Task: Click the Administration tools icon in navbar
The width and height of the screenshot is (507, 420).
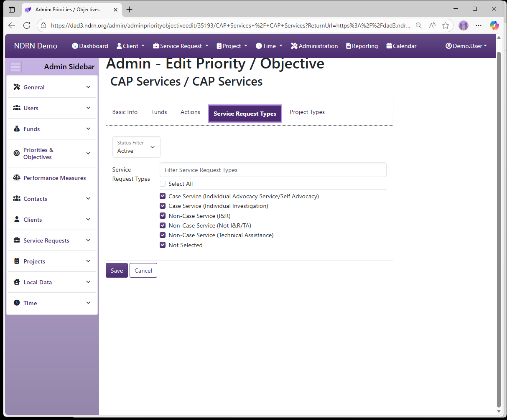Action: pyautogui.click(x=294, y=46)
